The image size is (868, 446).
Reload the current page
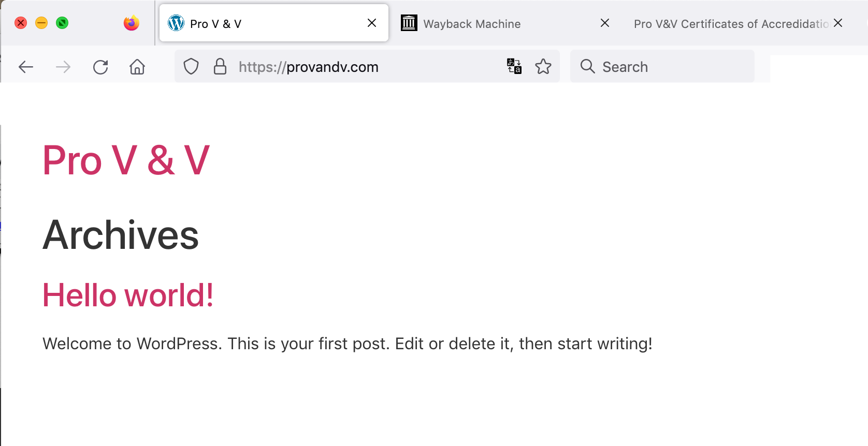[x=100, y=67]
